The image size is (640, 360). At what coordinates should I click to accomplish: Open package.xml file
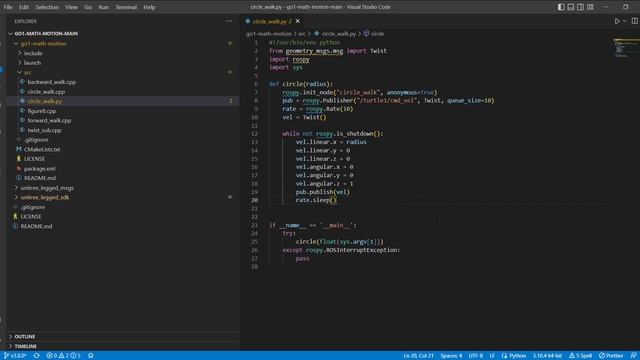[40, 169]
